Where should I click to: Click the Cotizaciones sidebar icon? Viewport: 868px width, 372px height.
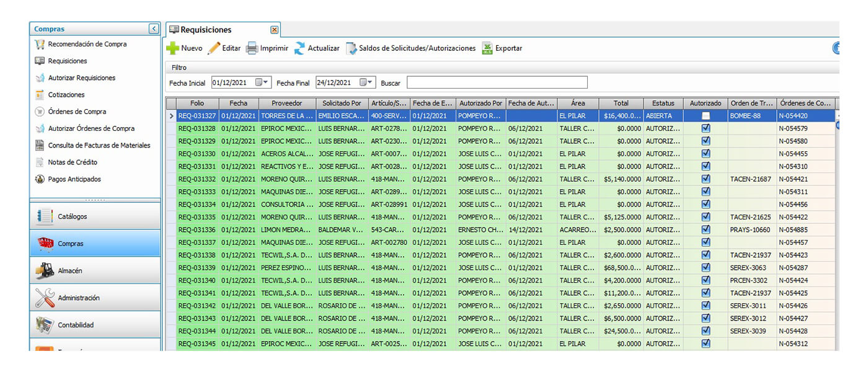click(40, 95)
